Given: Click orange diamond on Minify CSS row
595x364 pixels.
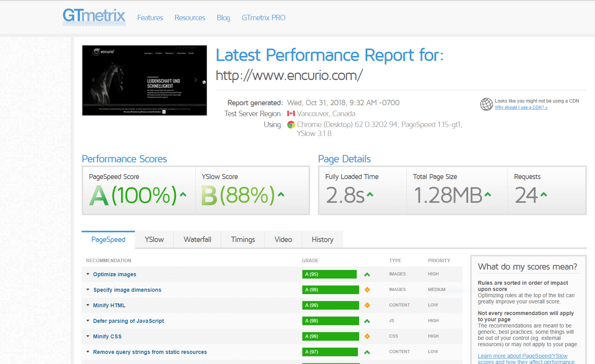Looking at the screenshot, I should [x=367, y=336].
